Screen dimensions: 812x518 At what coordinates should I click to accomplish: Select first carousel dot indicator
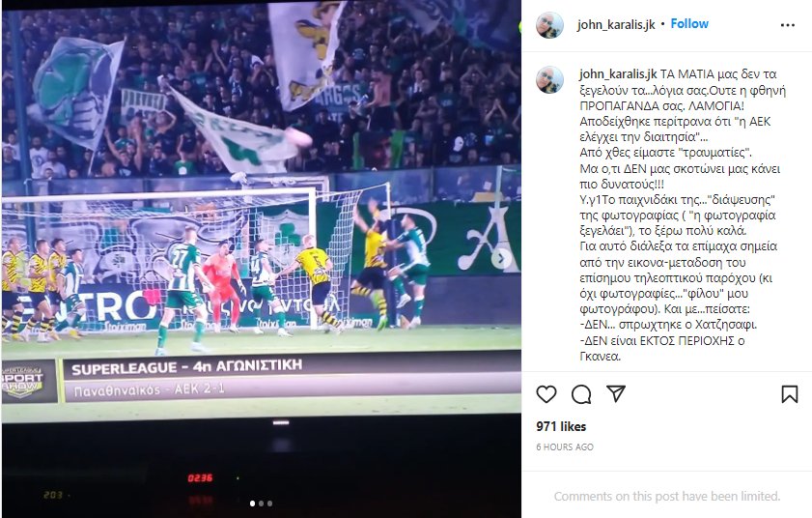coord(252,503)
